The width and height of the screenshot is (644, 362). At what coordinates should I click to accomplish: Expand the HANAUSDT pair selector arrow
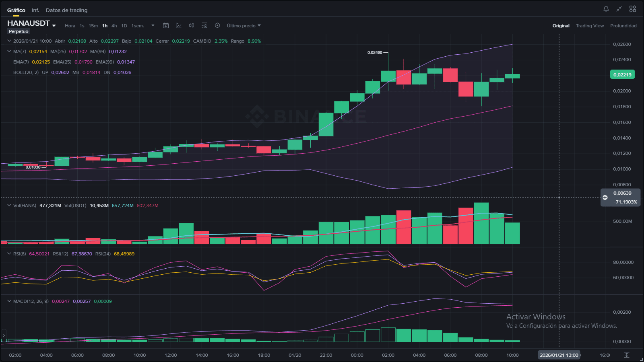[54, 26]
